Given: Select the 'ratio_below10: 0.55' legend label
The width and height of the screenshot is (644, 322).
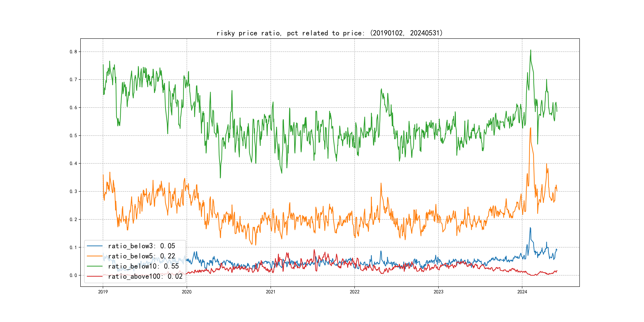Looking at the screenshot, I should click(x=143, y=266).
